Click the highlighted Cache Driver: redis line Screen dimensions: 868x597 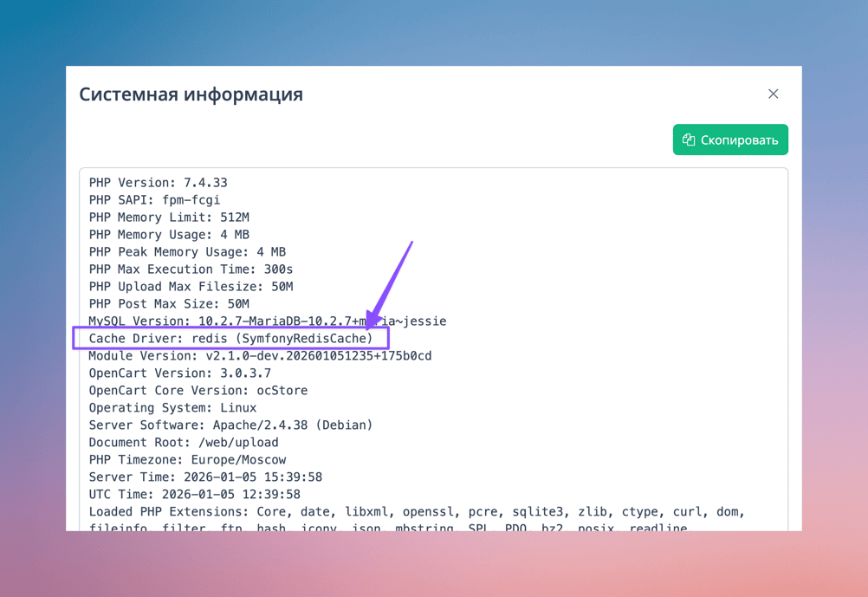click(x=230, y=338)
